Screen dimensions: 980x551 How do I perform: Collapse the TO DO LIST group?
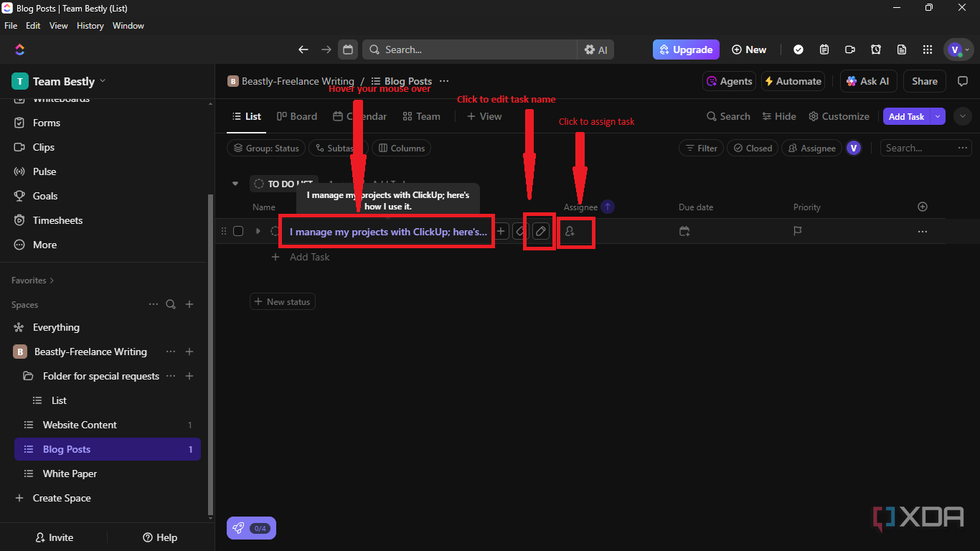[x=235, y=184]
